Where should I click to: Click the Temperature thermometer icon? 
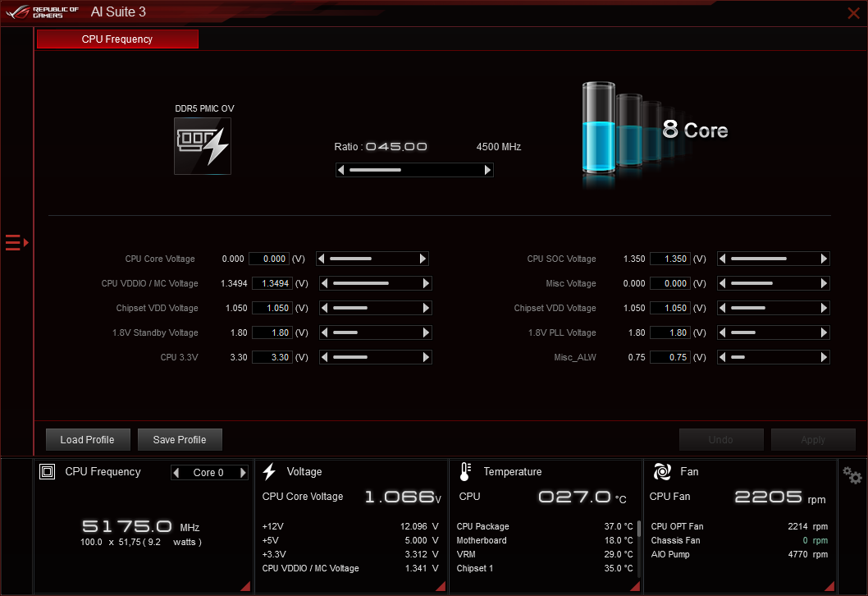pyautogui.click(x=465, y=471)
